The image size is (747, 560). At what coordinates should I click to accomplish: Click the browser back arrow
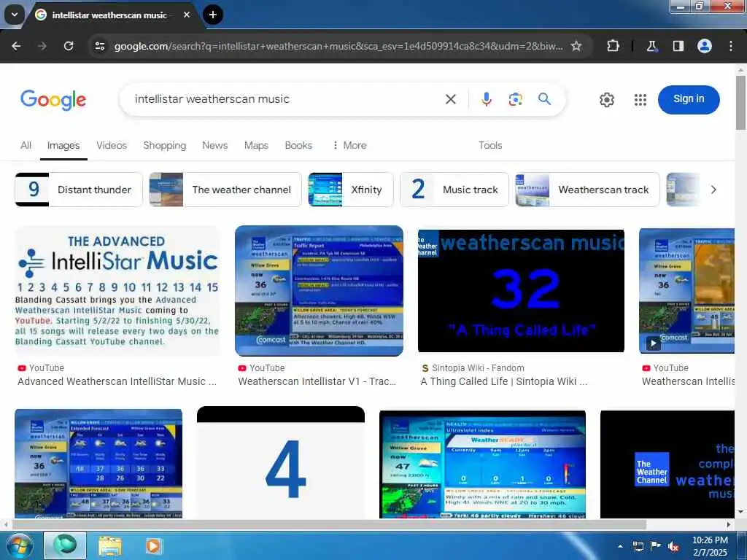click(x=16, y=46)
